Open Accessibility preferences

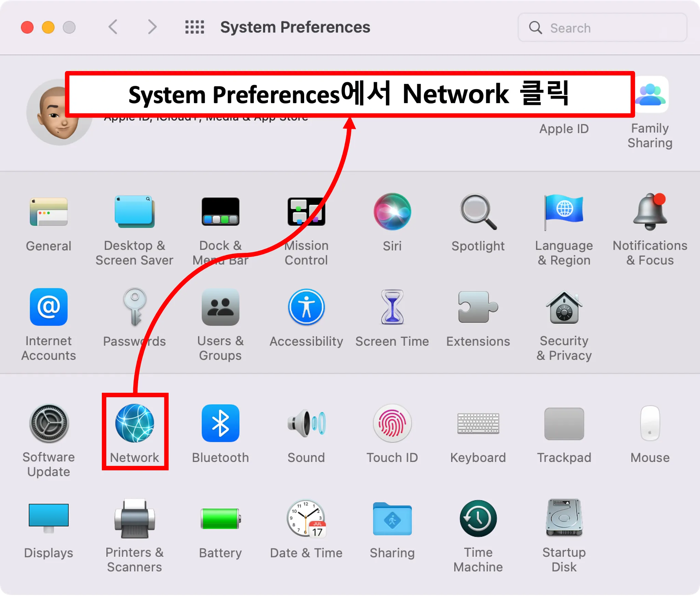click(x=306, y=307)
